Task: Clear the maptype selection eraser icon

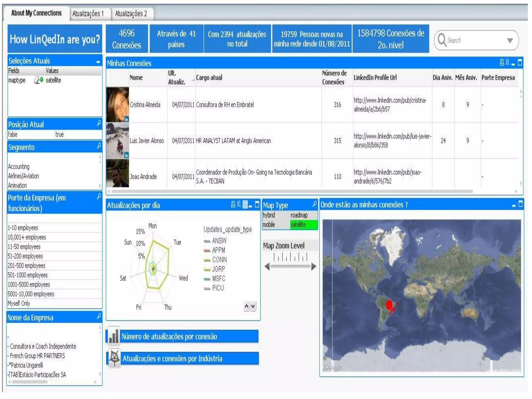Action: pos(37,80)
